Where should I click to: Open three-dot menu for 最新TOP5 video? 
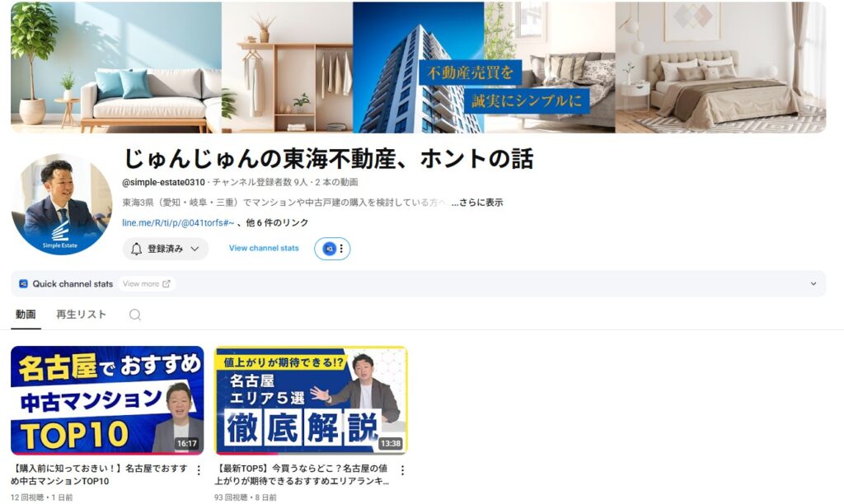(x=402, y=471)
